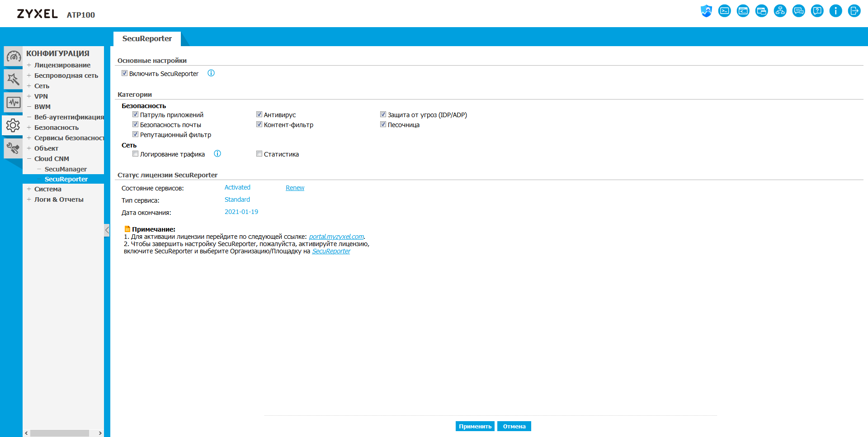The height and width of the screenshot is (437, 868).
Task: Expand the Лицензирование menu node
Action: [29, 65]
